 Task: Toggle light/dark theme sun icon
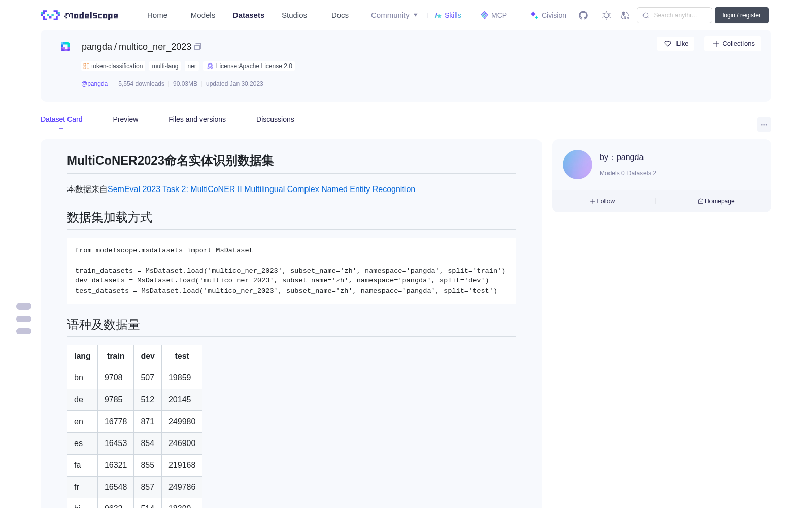point(606,15)
